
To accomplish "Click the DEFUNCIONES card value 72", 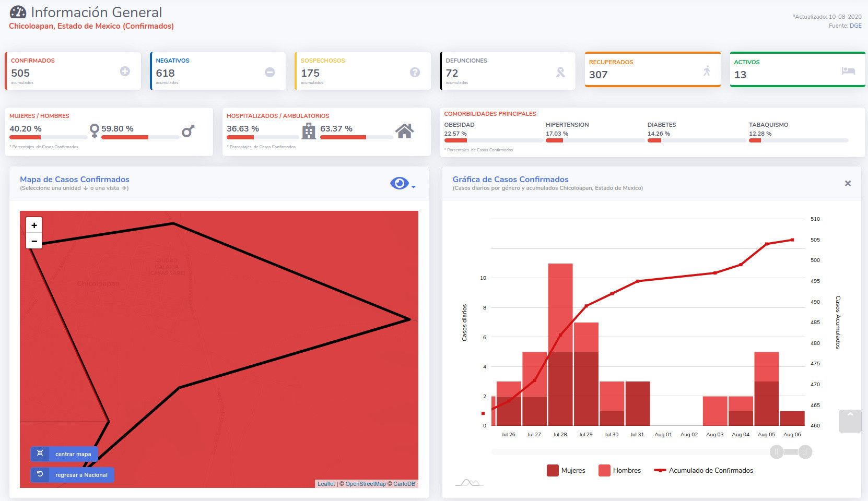I will pos(452,73).
